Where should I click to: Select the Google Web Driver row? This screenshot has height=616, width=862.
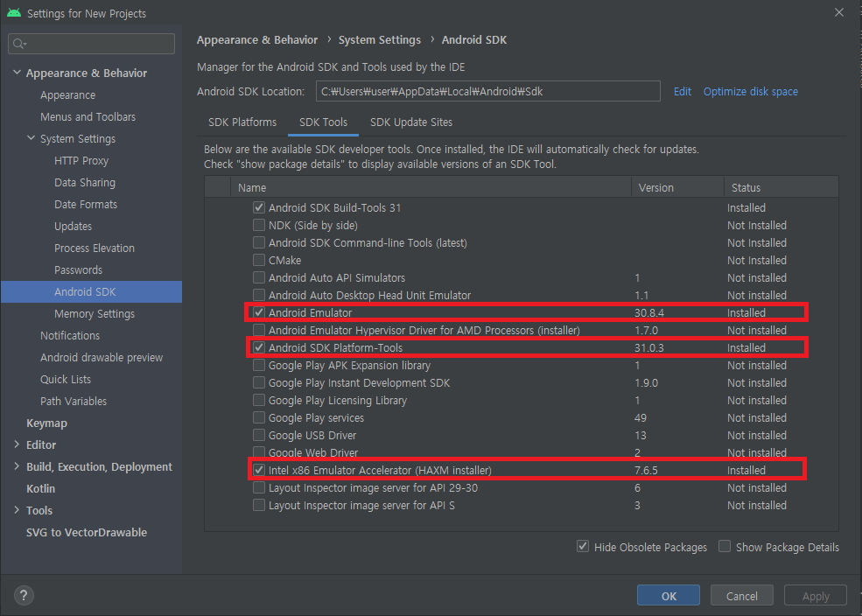pyautogui.click(x=522, y=452)
